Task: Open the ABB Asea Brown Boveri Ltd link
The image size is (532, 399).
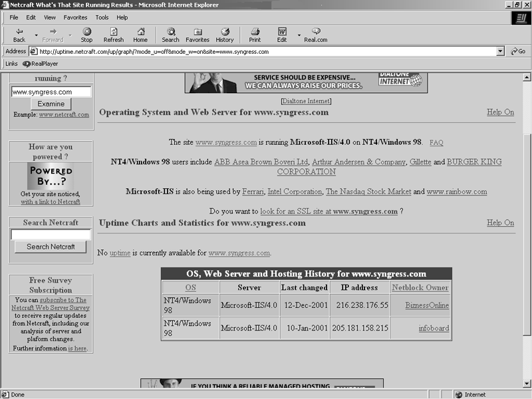Action: 261,162
